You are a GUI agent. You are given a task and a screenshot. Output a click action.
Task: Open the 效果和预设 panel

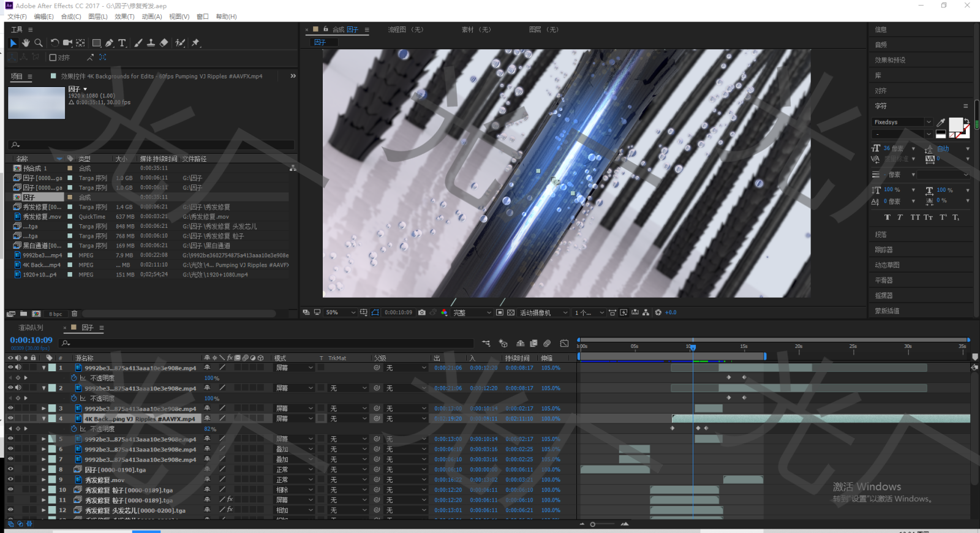pos(890,60)
